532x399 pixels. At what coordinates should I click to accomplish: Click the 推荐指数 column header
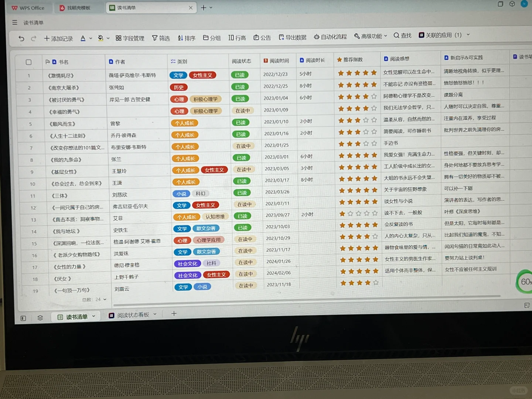tap(357, 59)
